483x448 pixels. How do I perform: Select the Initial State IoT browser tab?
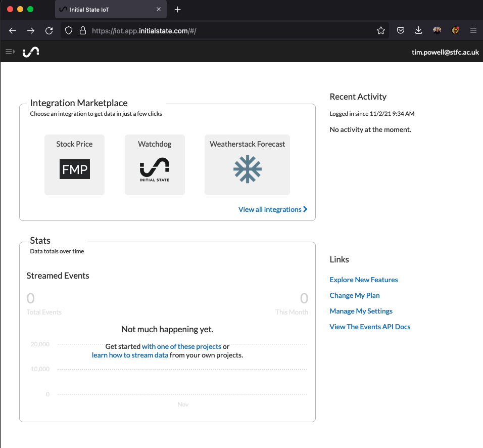click(x=111, y=9)
